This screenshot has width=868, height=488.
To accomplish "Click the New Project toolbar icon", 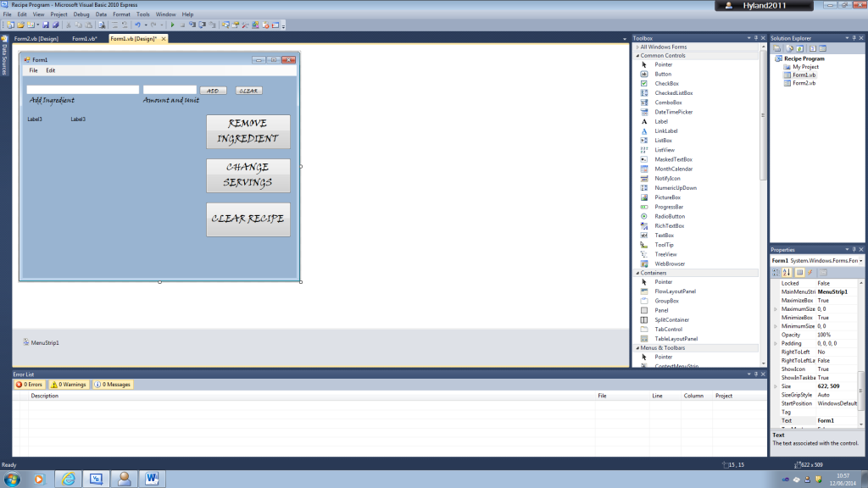I will pos(11,24).
